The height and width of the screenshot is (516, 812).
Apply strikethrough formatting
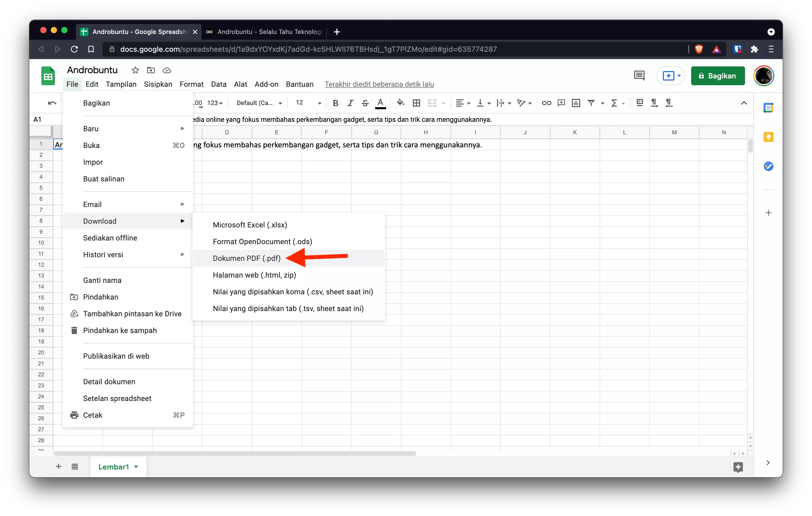(365, 103)
